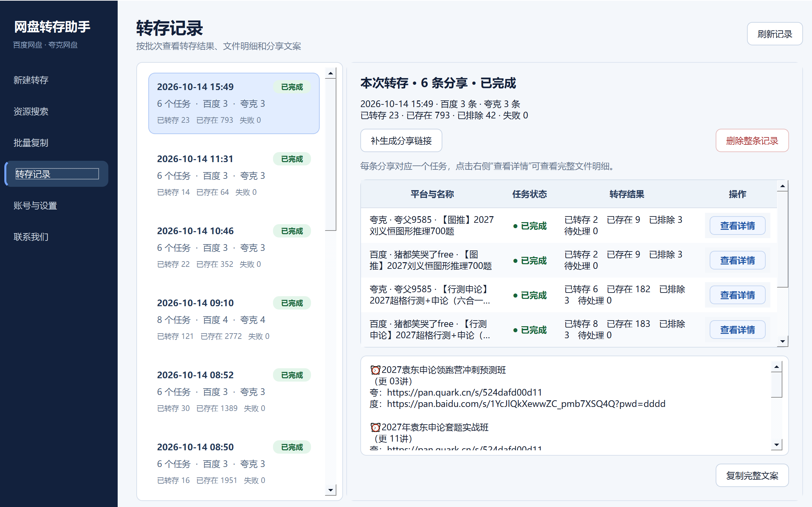Select the 2026-10-14 15:49 record card

point(234,103)
